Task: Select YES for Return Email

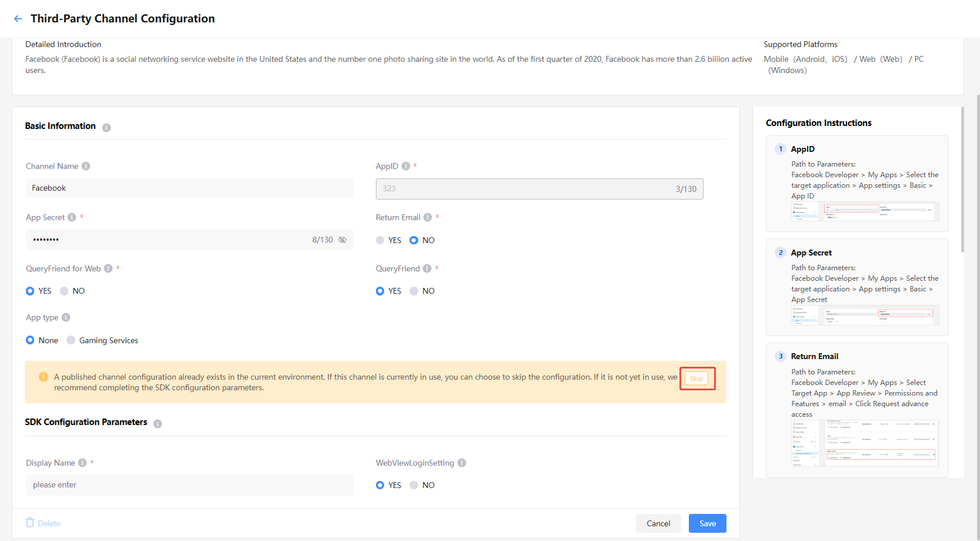Action: 380,240
